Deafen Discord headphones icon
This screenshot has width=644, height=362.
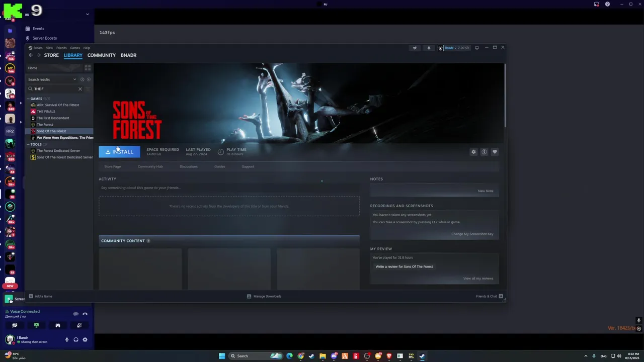tap(76, 340)
